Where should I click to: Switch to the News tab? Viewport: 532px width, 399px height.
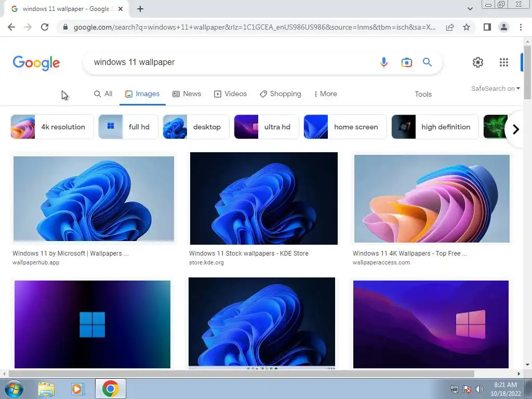pos(187,94)
